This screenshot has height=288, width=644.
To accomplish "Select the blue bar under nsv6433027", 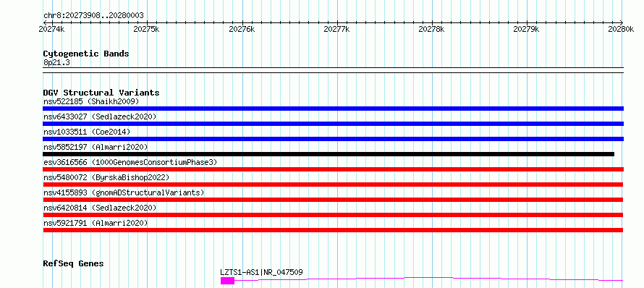I will point(334,124).
